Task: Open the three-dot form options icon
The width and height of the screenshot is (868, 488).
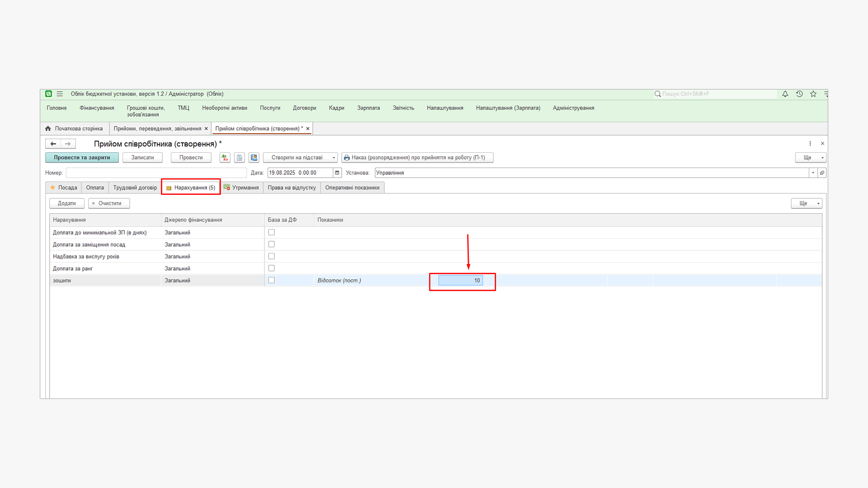Action: click(x=810, y=144)
